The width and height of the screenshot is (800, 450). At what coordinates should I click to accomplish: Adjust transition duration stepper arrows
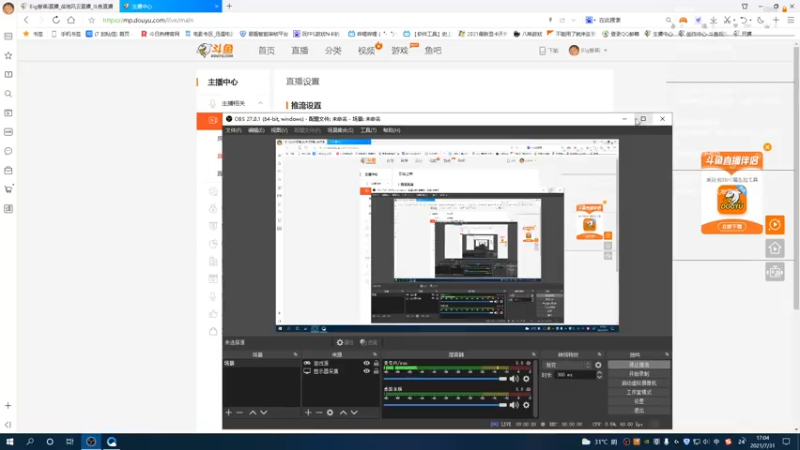click(599, 374)
